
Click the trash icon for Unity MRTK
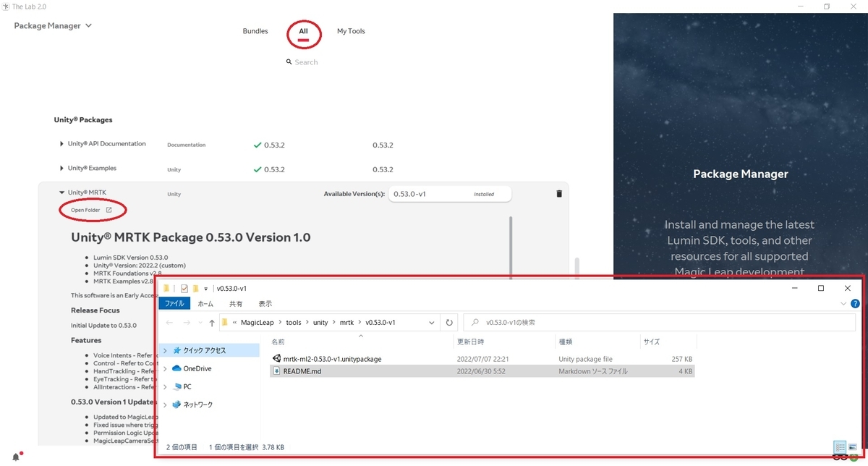(559, 194)
